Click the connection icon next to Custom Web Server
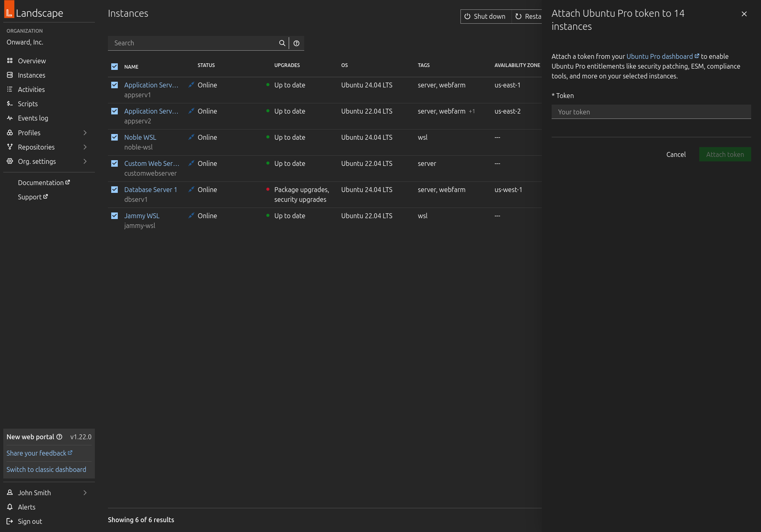 (191, 163)
